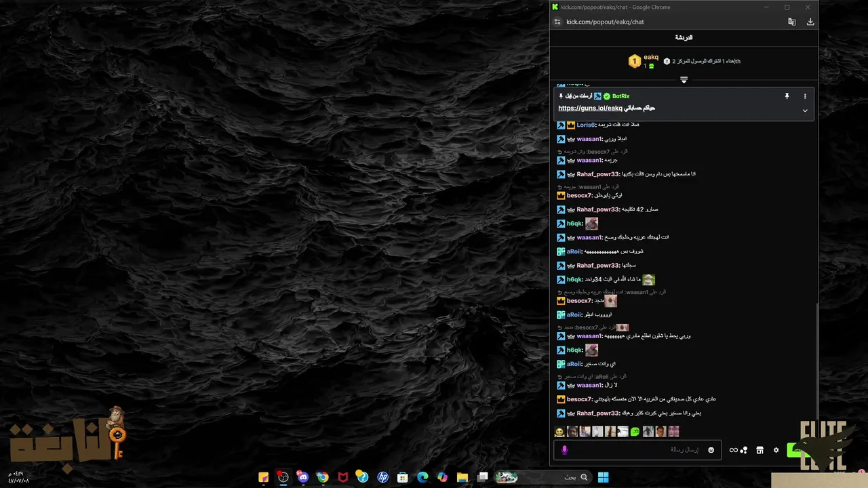This screenshot has height=488, width=868.
Task: Open Chrome translate page icon
Action: pos(791,22)
